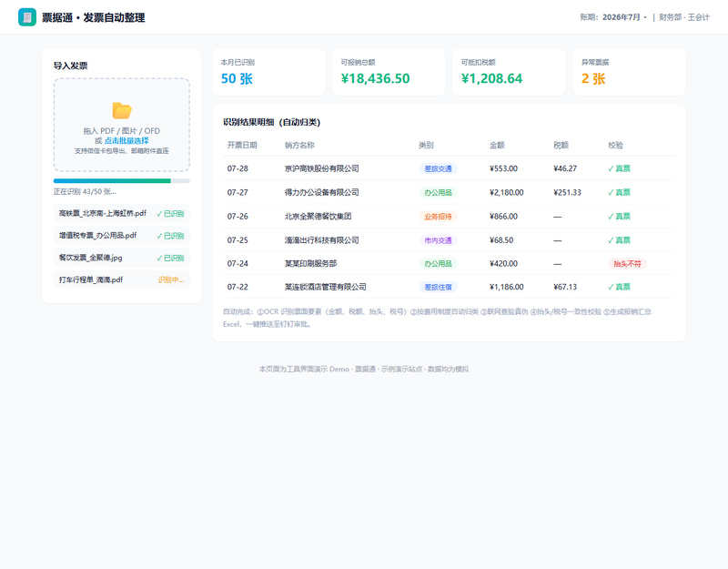Click the 业务招待 category tag
This screenshot has width=728, height=569.
(x=438, y=217)
